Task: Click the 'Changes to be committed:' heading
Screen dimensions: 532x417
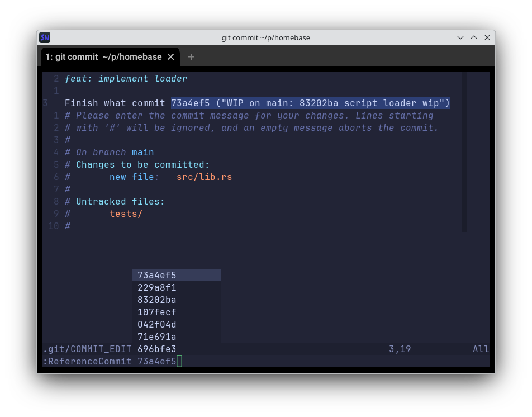Action: coord(142,165)
